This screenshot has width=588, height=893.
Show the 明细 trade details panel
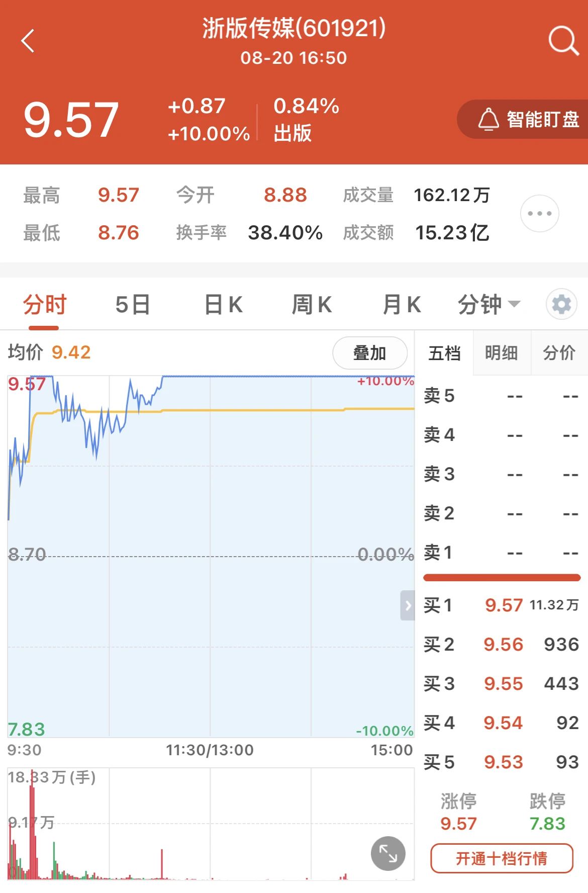point(501,353)
